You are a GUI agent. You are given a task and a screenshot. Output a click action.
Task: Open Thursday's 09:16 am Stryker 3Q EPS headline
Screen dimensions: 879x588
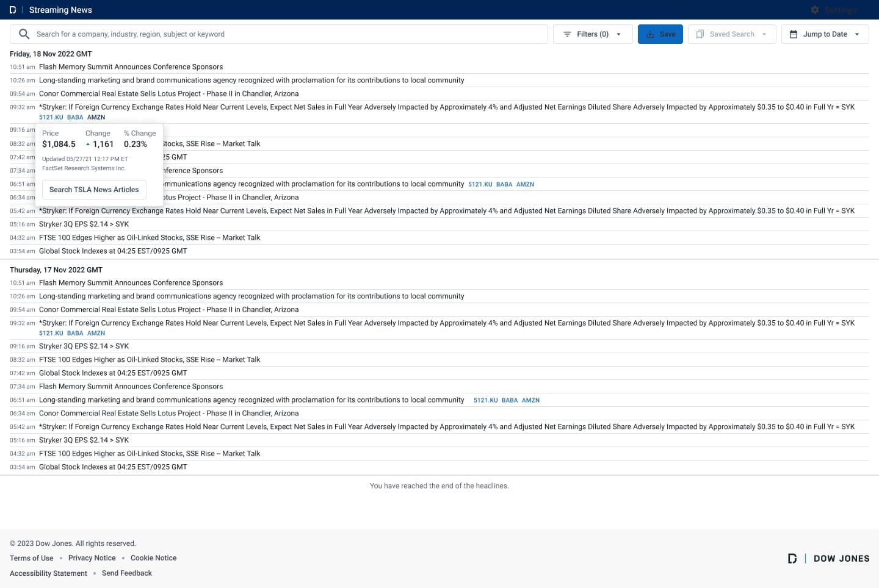point(84,346)
